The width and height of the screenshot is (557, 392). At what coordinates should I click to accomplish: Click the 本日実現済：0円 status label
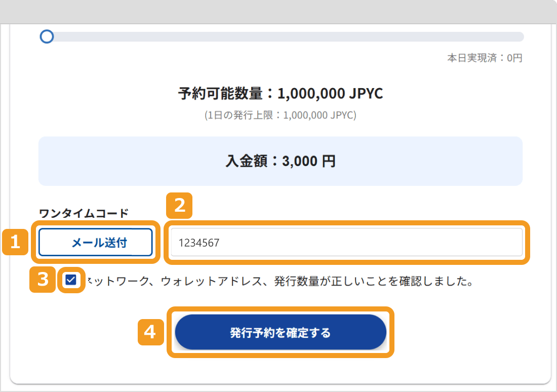485,58
